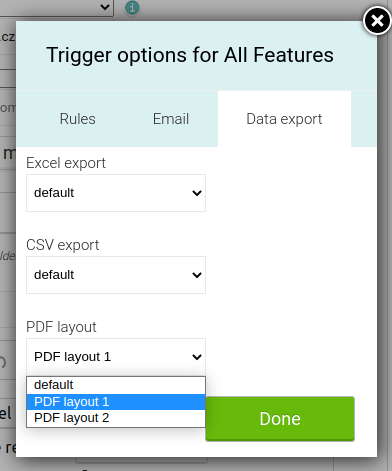Click the chevron arrow in Excel export field
The image size is (392, 471).
(197, 193)
